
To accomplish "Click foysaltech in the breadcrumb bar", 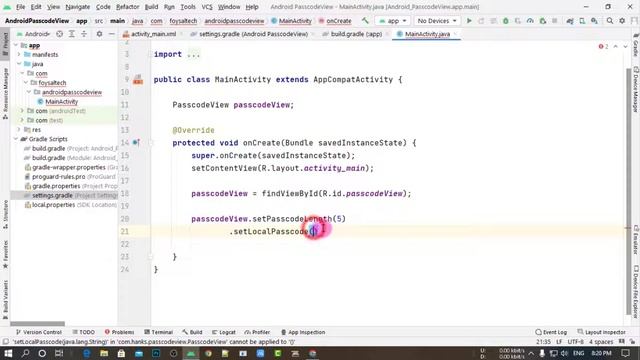I will point(183,21).
